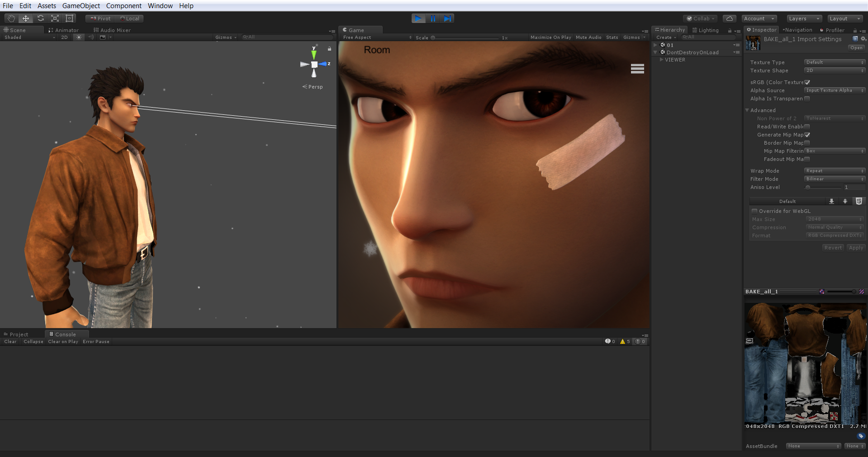Toggle Maximize On Play

pos(550,38)
